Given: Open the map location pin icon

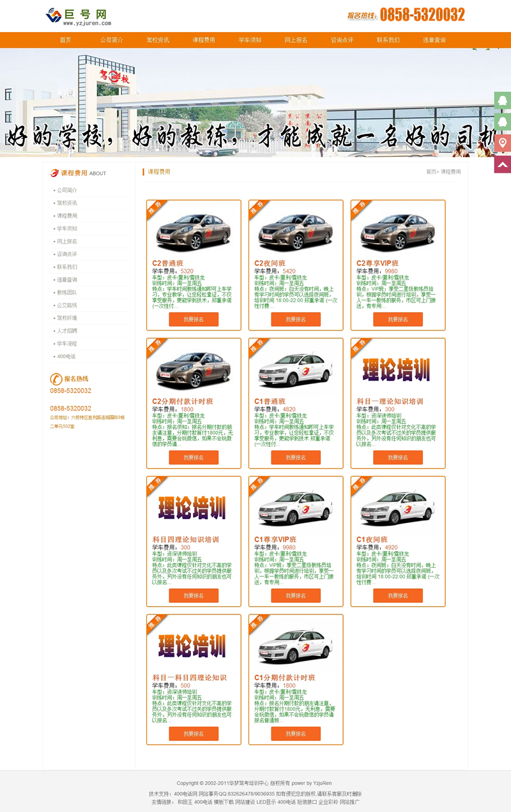Looking at the screenshot, I should coord(503,143).
